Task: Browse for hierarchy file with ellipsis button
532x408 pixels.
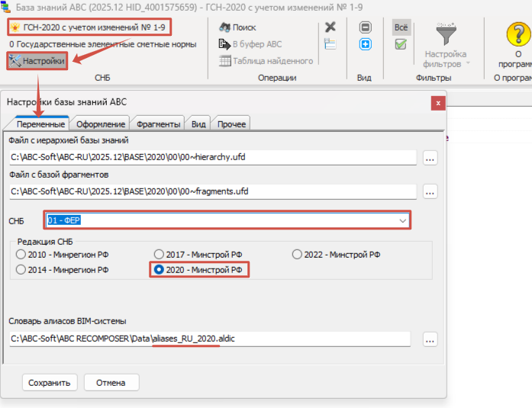Action: [430, 159]
